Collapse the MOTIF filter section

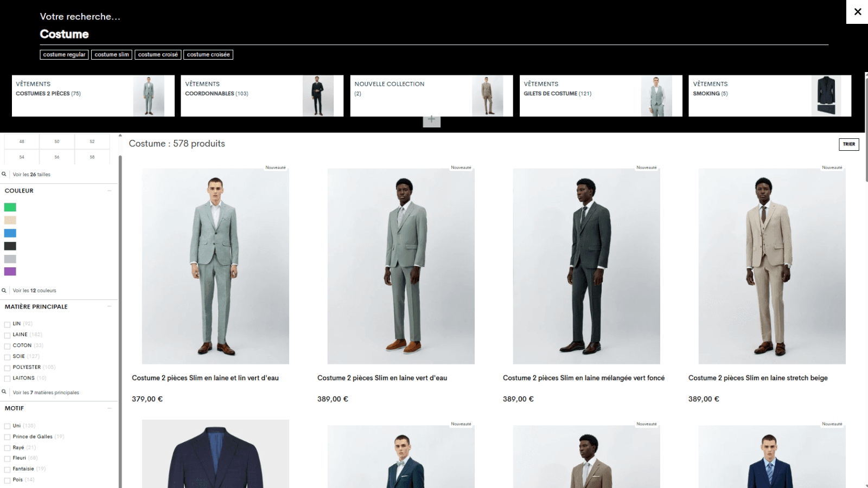pyautogui.click(x=110, y=408)
